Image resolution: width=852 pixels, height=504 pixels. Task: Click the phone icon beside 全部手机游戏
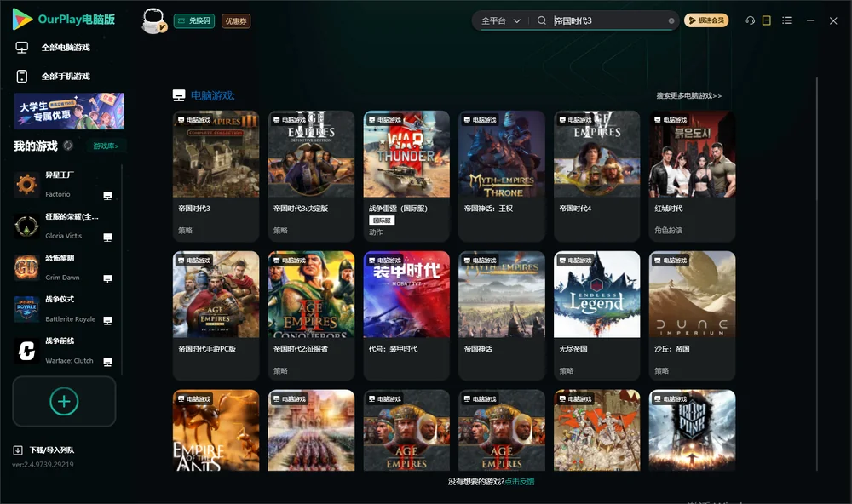point(22,76)
